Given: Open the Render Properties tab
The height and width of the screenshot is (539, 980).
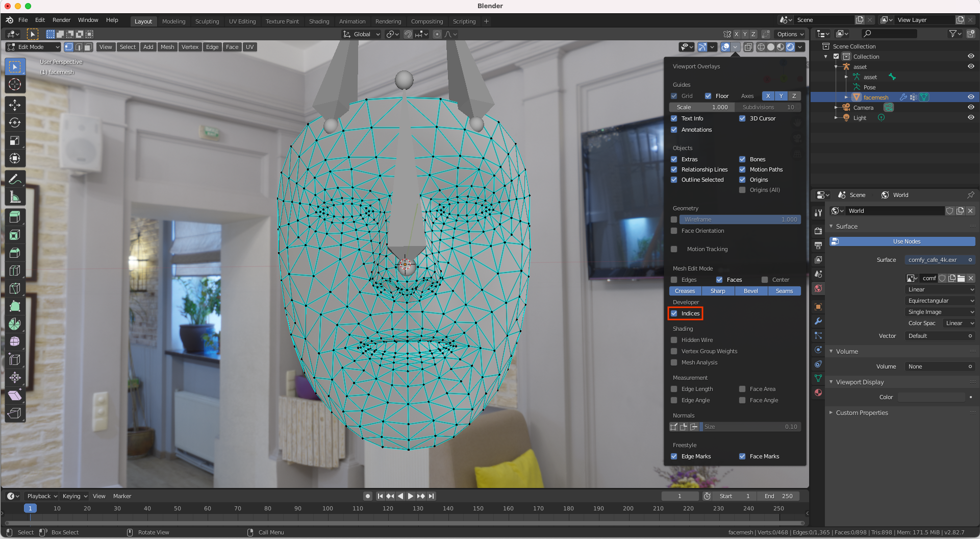Looking at the screenshot, I should [818, 231].
